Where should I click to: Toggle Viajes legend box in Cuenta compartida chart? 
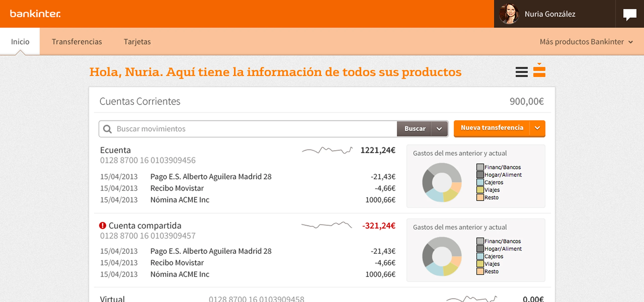[480, 264]
